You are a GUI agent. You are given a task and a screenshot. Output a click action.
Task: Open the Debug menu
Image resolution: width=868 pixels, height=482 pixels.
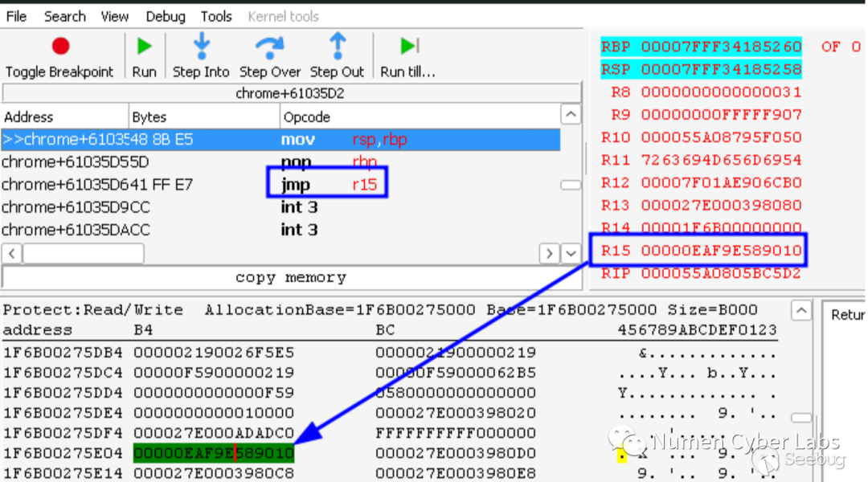(x=166, y=16)
